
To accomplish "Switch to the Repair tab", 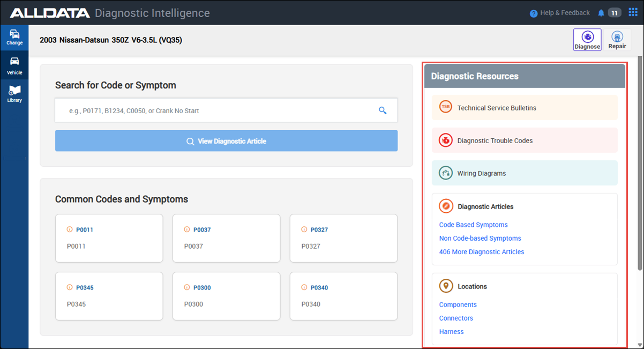I will click(x=617, y=40).
